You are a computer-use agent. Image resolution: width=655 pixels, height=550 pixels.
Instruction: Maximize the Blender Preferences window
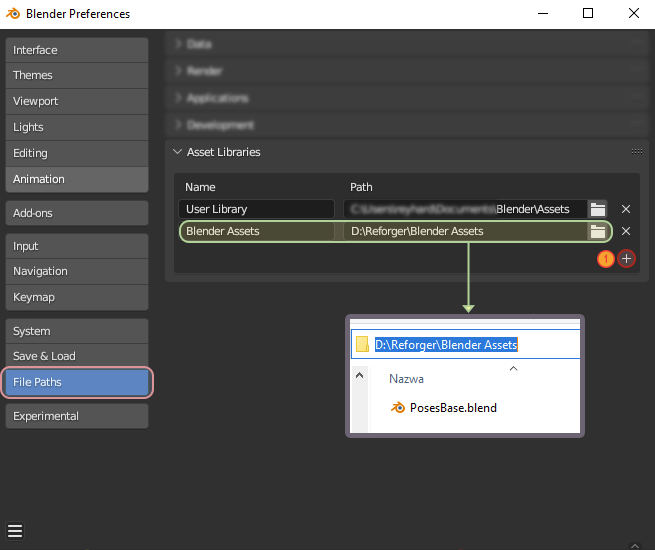pyautogui.click(x=588, y=13)
